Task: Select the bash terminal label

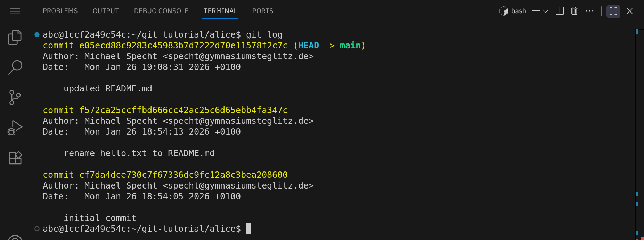Action: pos(519,11)
